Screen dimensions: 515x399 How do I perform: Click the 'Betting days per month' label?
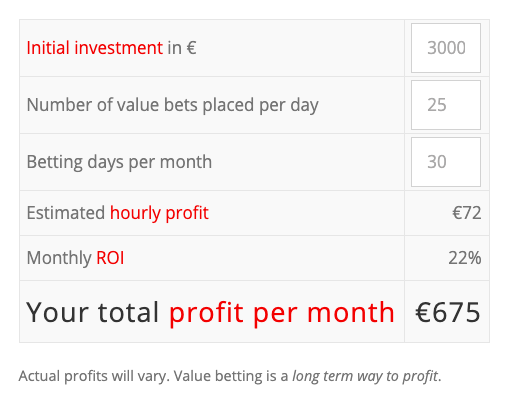click(119, 162)
